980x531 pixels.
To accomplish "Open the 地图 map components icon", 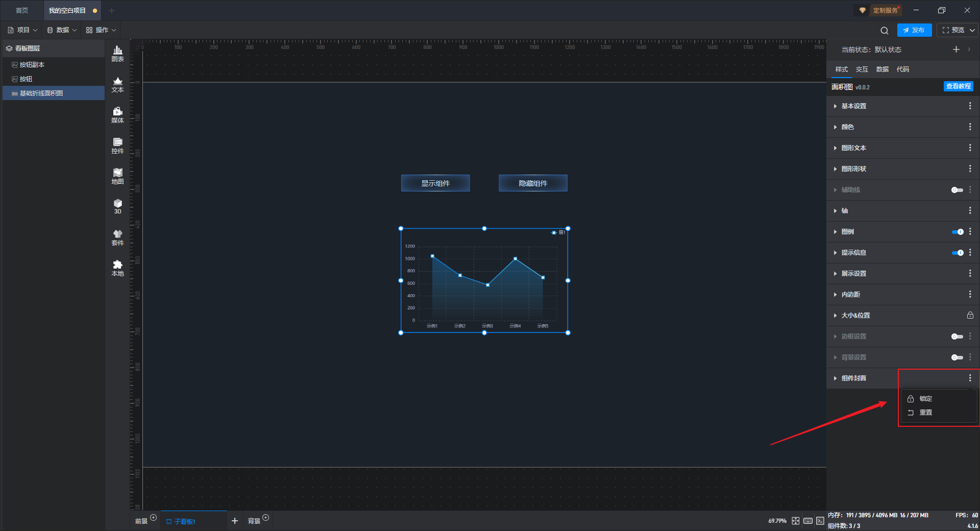I will [117, 176].
